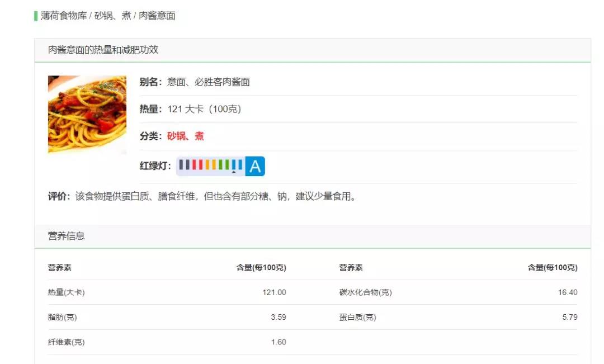Click the 16.40 carbohydrate value
The width and height of the screenshot is (604, 364).
pyautogui.click(x=568, y=292)
